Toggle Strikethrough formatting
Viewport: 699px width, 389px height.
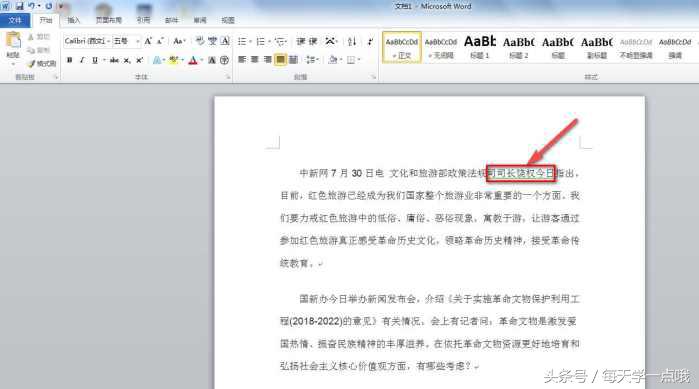point(114,60)
